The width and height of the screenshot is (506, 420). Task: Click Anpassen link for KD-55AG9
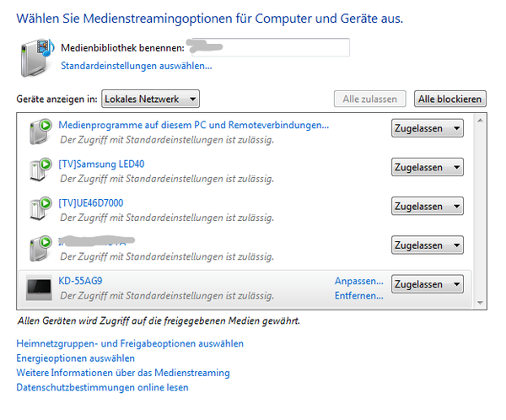359,281
